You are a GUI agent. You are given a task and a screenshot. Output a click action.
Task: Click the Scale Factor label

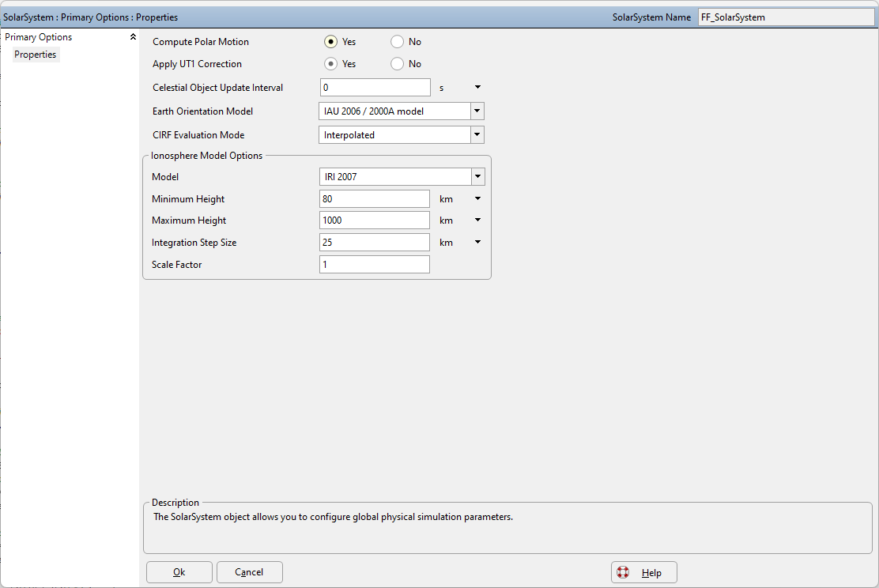pos(176,265)
